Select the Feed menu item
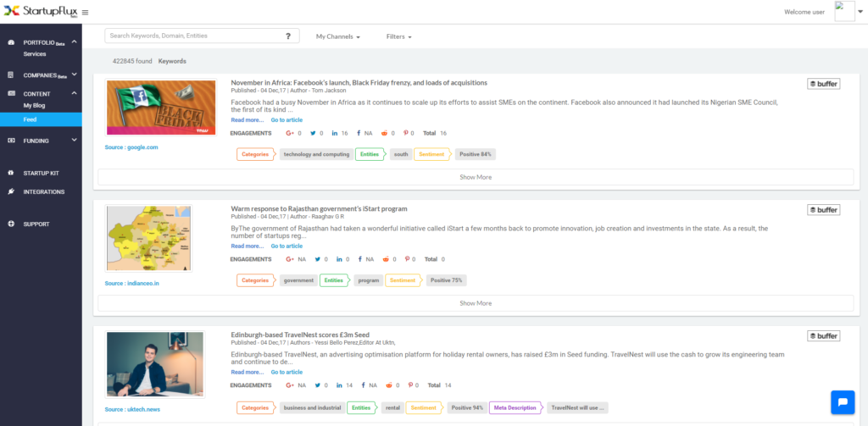 [41, 119]
